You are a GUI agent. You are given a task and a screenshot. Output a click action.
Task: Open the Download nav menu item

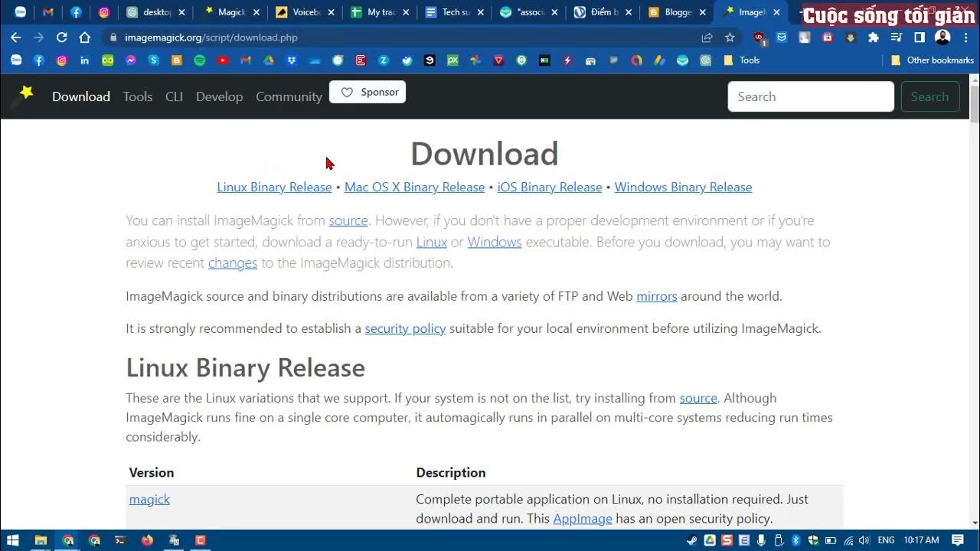click(81, 96)
